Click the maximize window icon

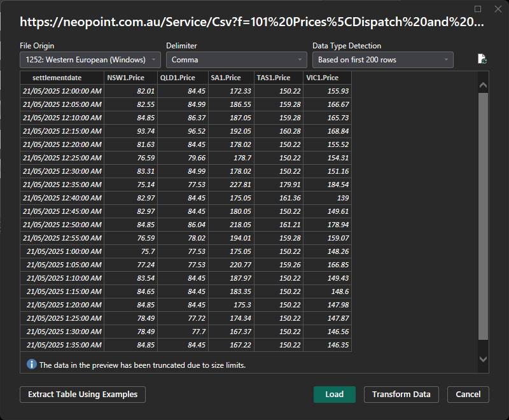[478, 9]
